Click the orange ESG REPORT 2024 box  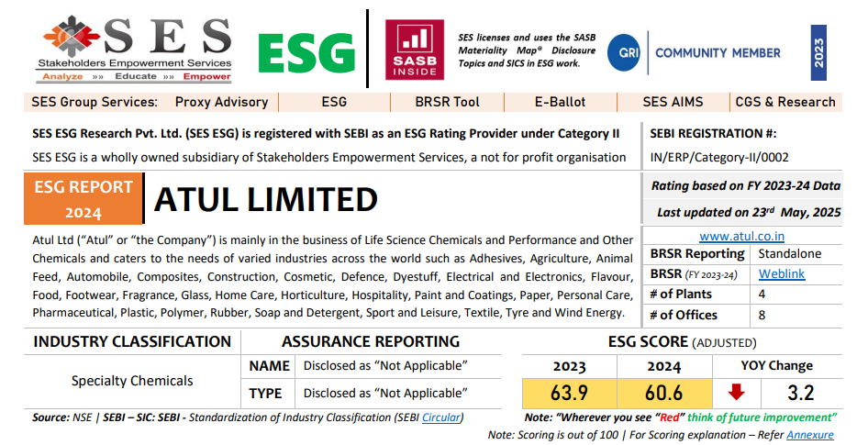[x=83, y=199]
